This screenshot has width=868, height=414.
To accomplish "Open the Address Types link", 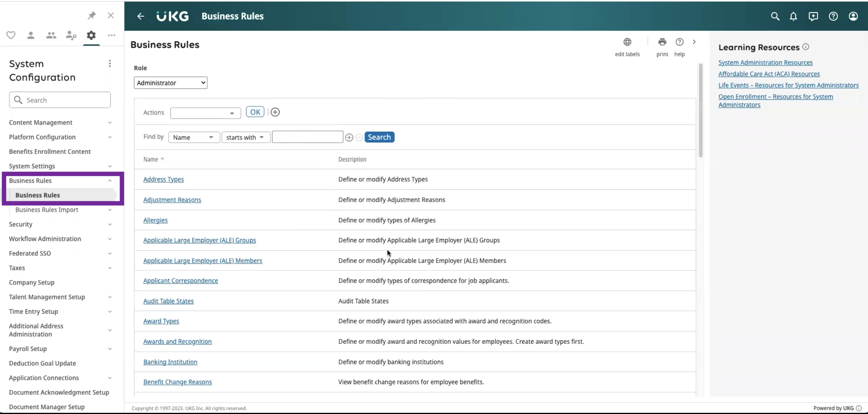I will 164,179.
